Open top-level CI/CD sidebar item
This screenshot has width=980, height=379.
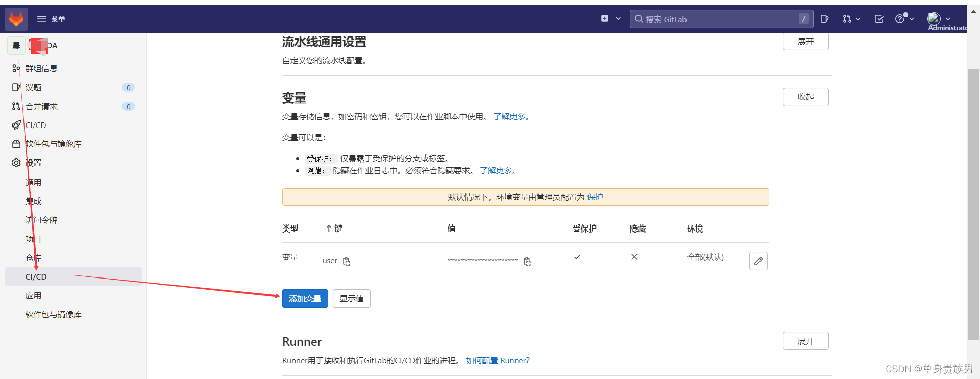[x=36, y=125]
